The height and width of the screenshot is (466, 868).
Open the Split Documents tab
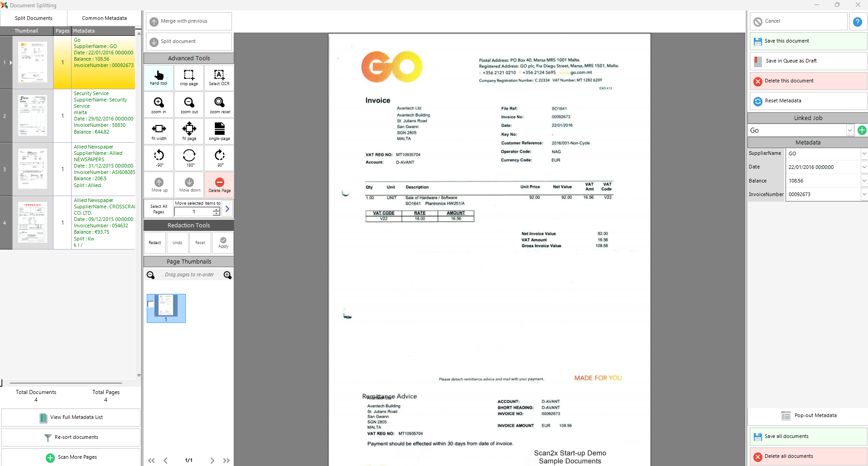[34, 18]
